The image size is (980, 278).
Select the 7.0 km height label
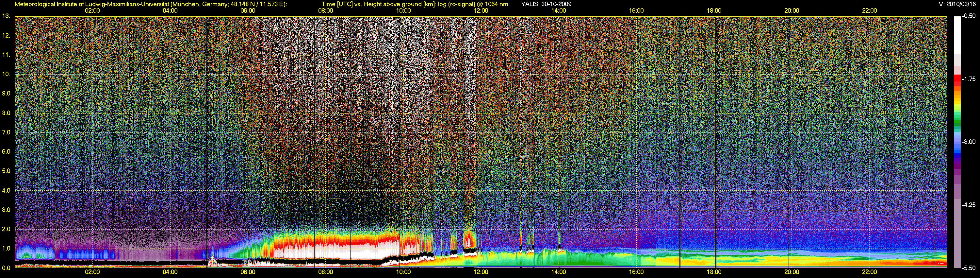point(6,132)
